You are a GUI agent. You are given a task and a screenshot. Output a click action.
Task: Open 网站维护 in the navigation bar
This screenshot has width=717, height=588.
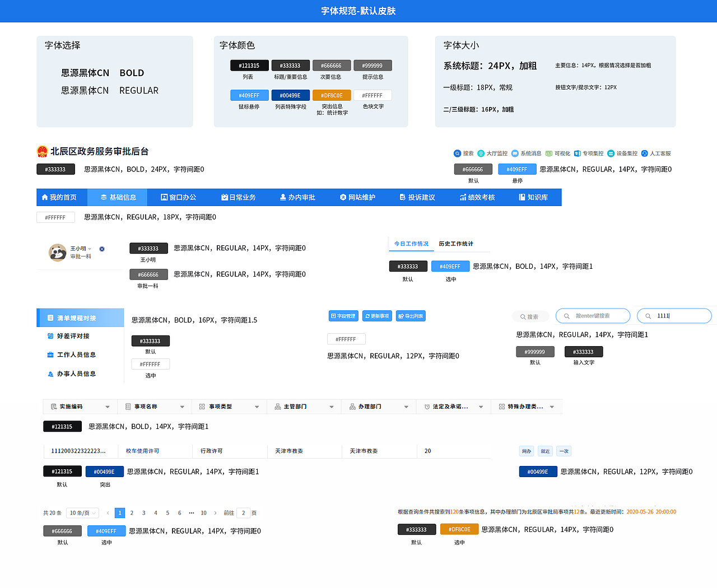click(x=357, y=197)
